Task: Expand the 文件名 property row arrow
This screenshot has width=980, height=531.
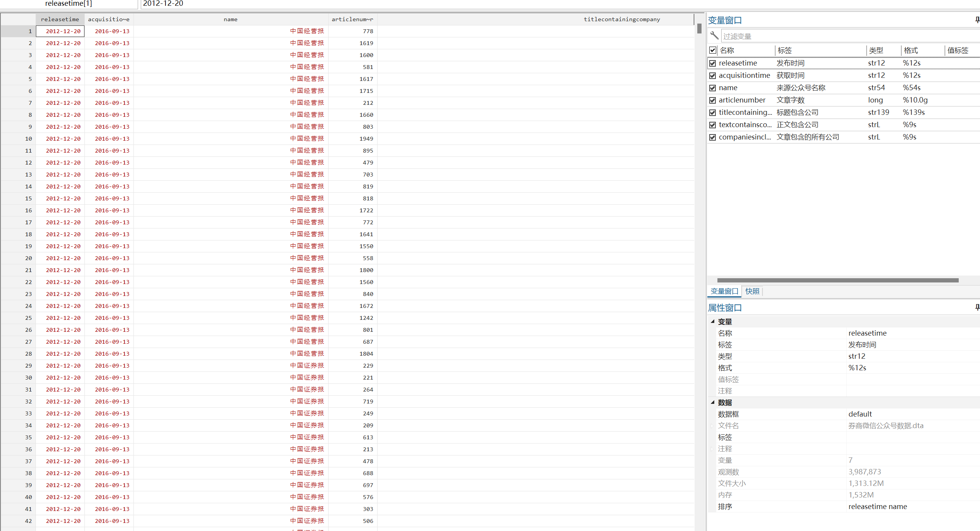Action: click(712, 426)
